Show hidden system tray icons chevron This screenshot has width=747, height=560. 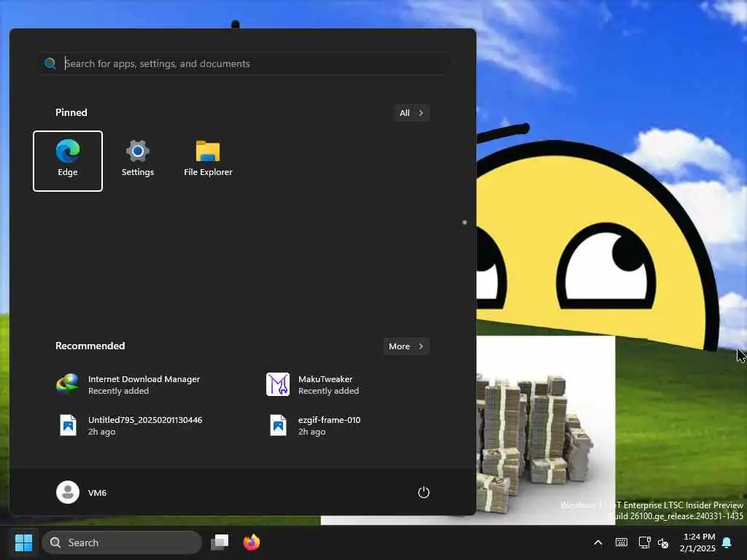pyautogui.click(x=598, y=542)
